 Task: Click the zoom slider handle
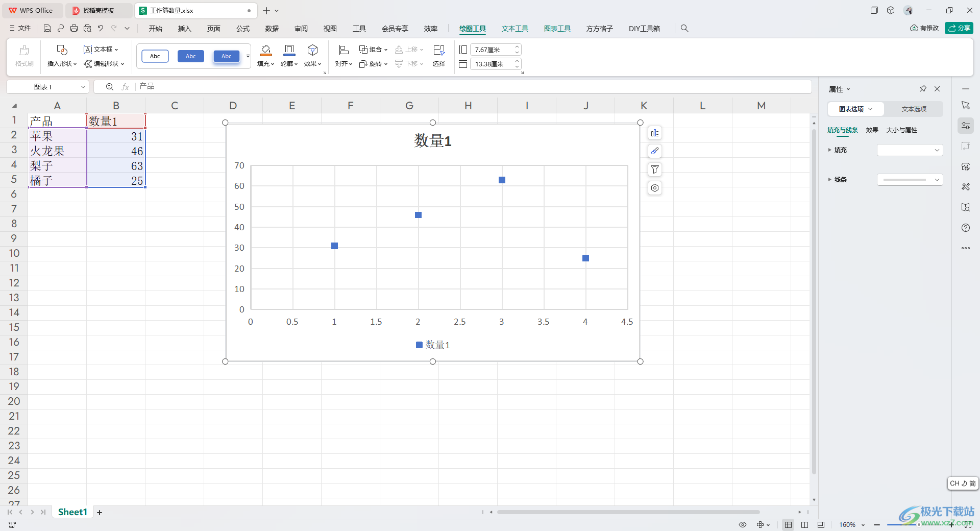point(919,524)
